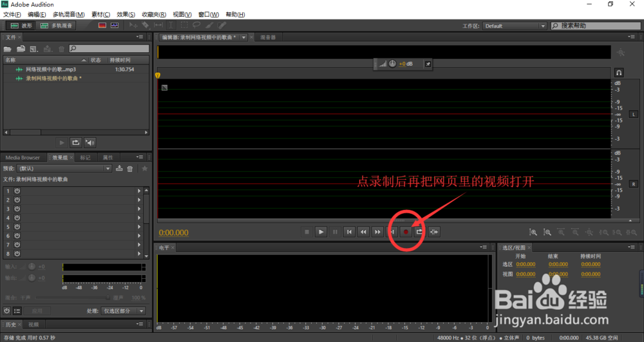Click the red Record button
The width and height of the screenshot is (644, 342).
pos(405,232)
